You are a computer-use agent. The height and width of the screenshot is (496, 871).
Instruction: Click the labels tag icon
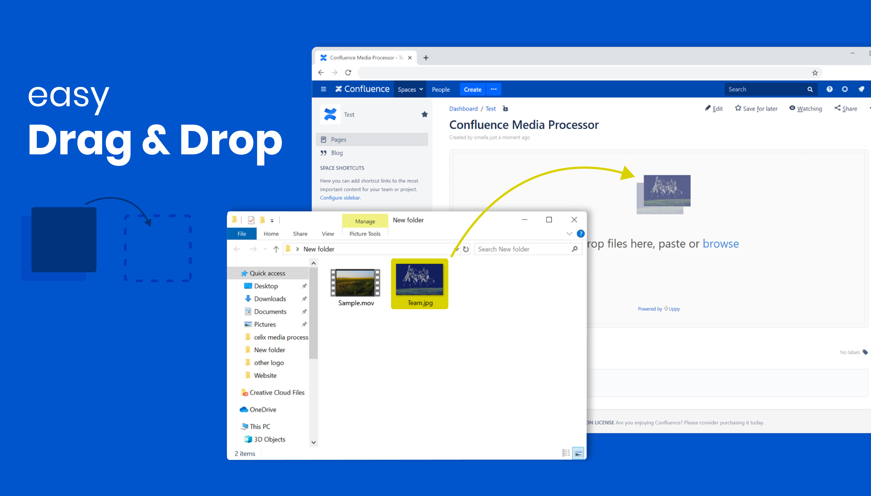[x=865, y=352]
